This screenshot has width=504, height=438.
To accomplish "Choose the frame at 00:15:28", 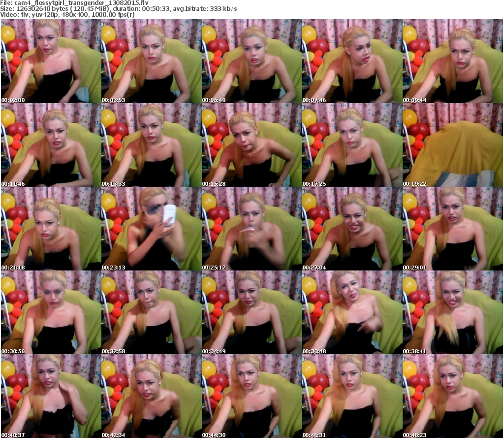I will tap(252, 145).
